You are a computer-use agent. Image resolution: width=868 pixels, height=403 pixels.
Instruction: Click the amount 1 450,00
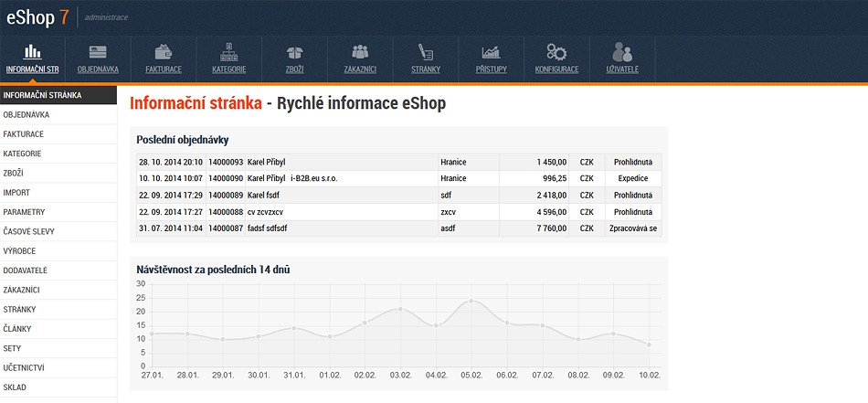551,162
